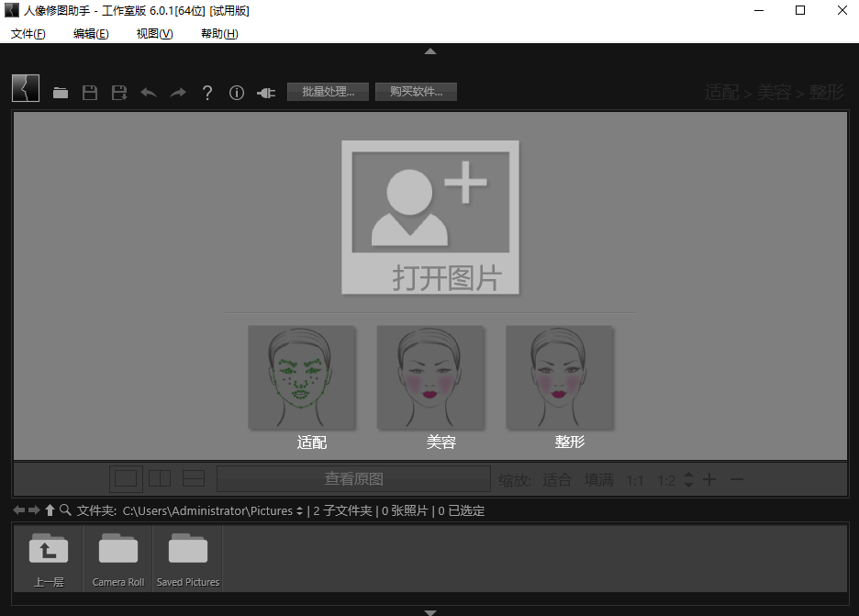The width and height of the screenshot is (859, 616).
Task: Click the save icon in the toolbar
Action: (89, 92)
